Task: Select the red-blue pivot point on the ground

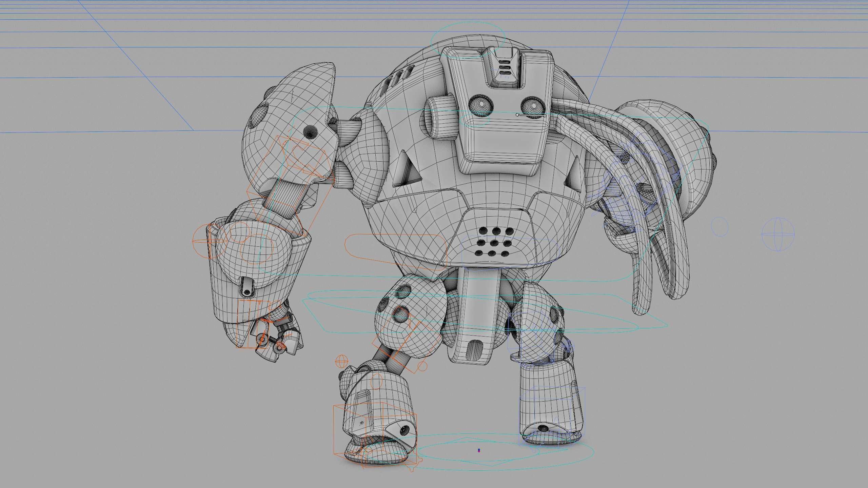Action: click(x=479, y=450)
